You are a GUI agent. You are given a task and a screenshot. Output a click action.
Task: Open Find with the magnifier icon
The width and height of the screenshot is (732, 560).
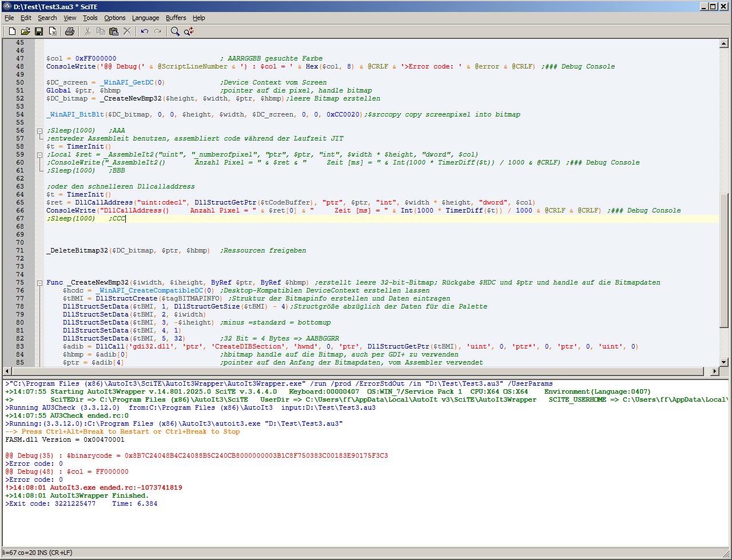(175, 31)
